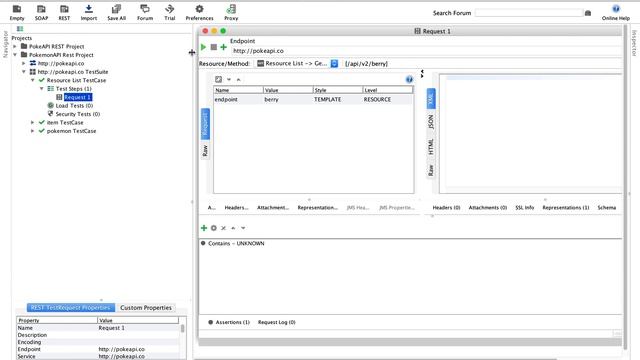Expand the http://pokeapi.co service node
The image size is (640, 360).
pyautogui.click(x=24, y=63)
